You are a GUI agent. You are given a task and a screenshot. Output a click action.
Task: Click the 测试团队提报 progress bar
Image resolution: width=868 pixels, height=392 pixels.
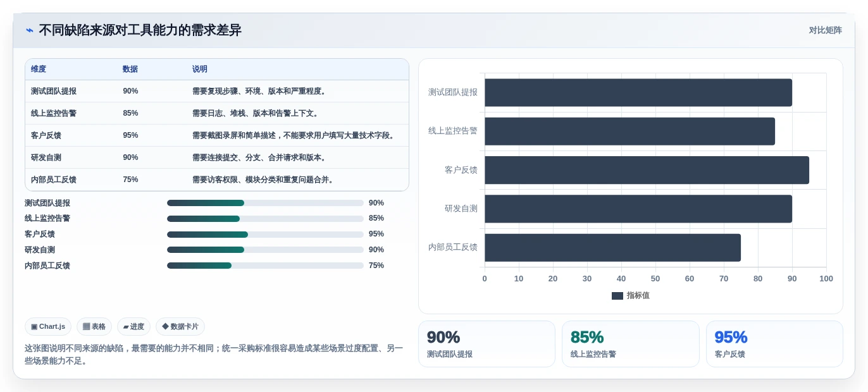(x=265, y=203)
